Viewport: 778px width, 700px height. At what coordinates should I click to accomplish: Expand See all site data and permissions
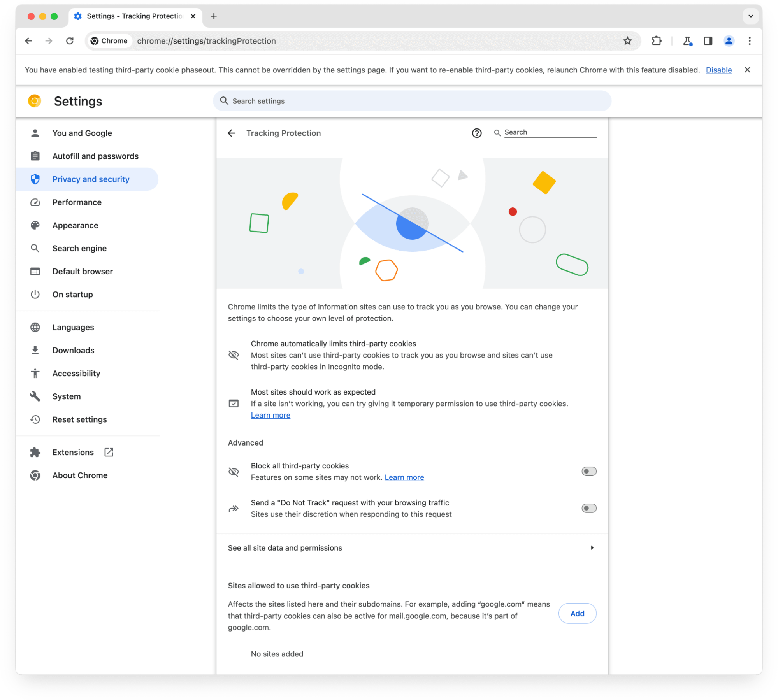pos(411,548)
